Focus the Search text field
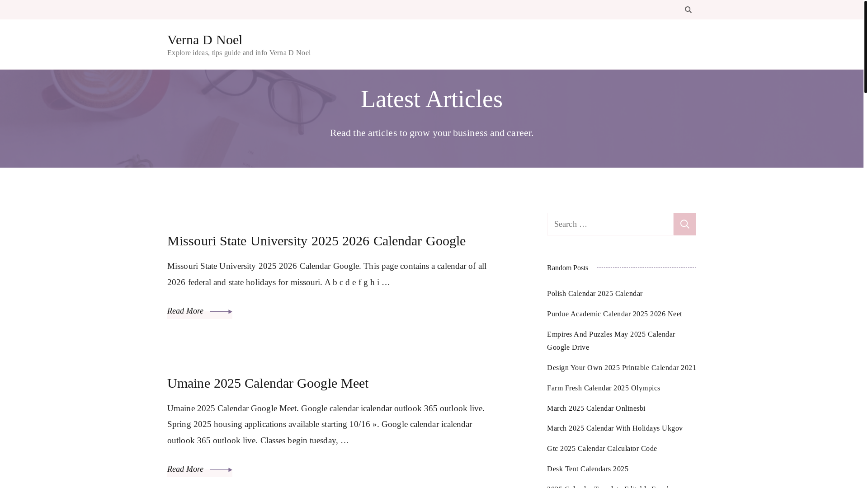This screenshot has height=488, width=868. click(610, 224)
